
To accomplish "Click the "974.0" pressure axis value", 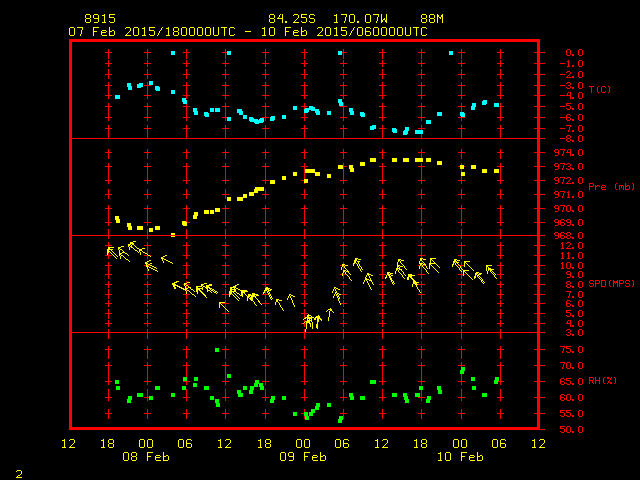I will (569, 153).
